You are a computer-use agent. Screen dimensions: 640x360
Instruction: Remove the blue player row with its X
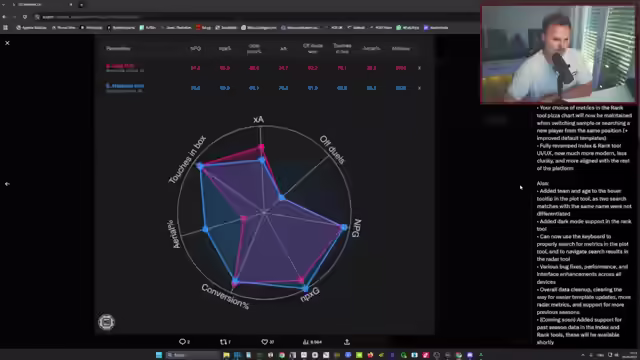click(419, 88)
